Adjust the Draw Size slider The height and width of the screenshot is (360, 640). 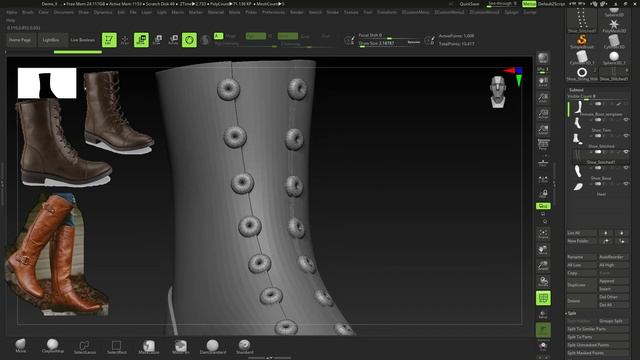pyautogui.click(x=389, y=43)
